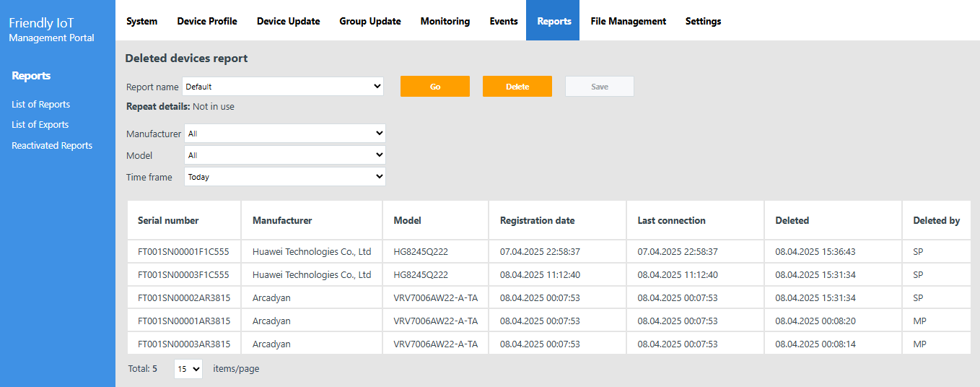Image resolution: width=980 pixels, height=387 pixels.
Task: Expand the Manufacturer dropdown
Action: click(x=285, y=134)
